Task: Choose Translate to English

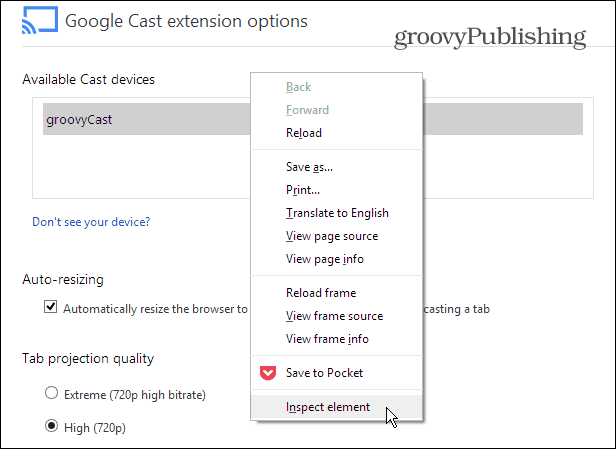Action: 336,213
